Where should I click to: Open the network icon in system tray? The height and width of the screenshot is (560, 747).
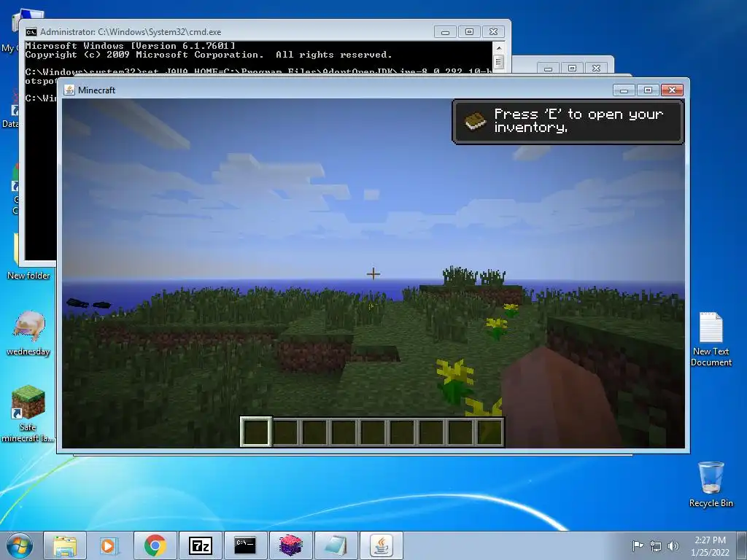click(x=656, y=545)
